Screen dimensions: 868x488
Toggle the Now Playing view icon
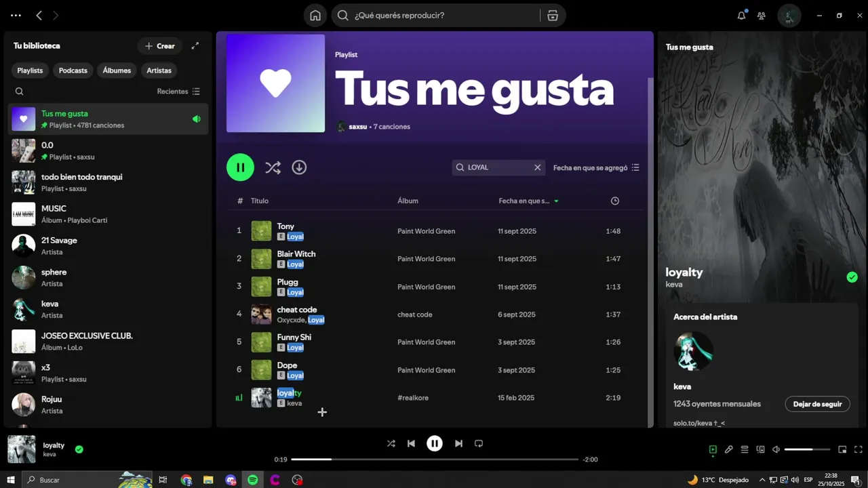(x=713, y=449)
